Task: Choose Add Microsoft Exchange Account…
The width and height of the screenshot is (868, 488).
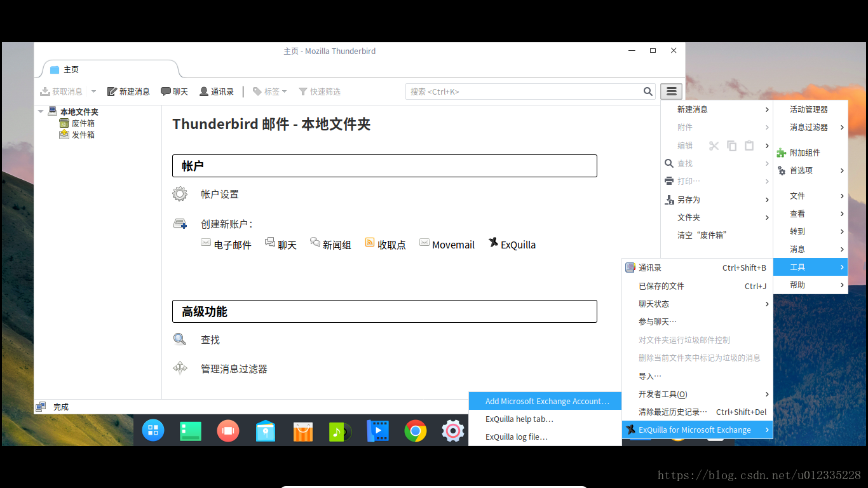Action: [x=545, y=401]
